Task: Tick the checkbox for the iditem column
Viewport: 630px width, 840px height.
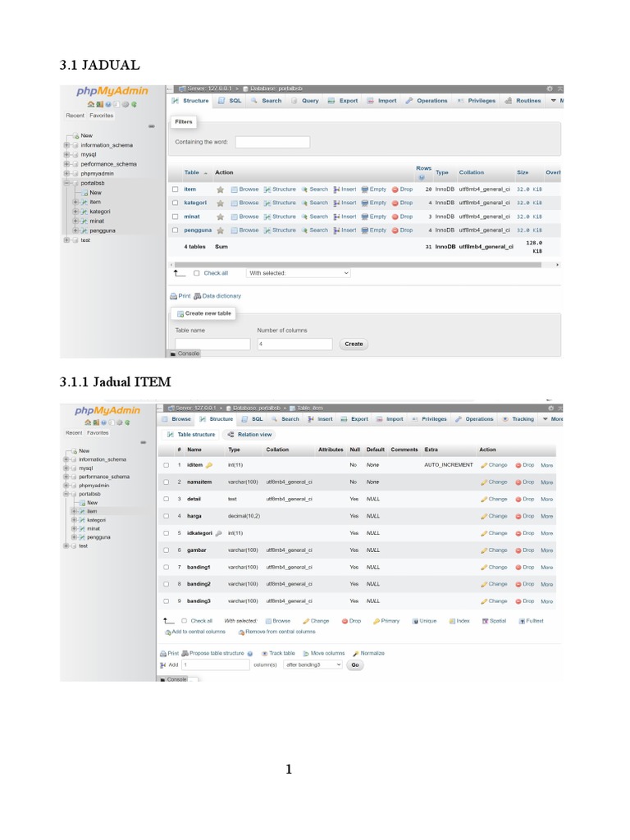Action: [x=166, y=465]
